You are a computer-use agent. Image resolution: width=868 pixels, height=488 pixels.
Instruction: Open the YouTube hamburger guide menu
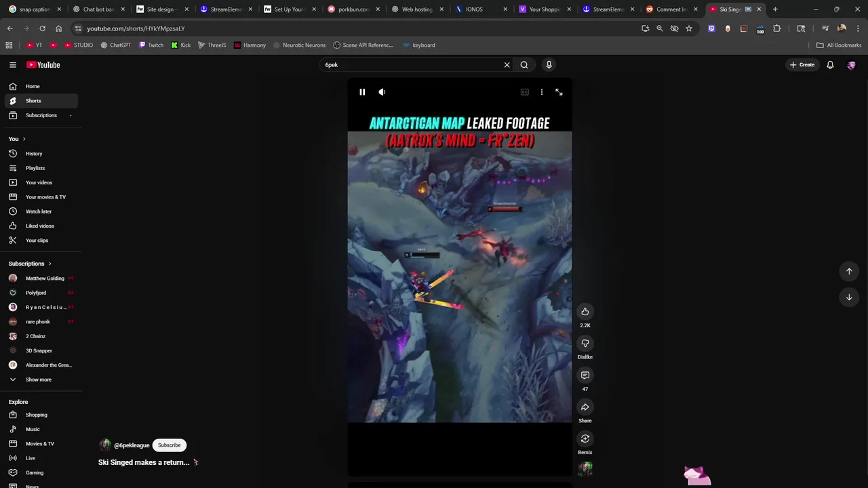(13, 65)
